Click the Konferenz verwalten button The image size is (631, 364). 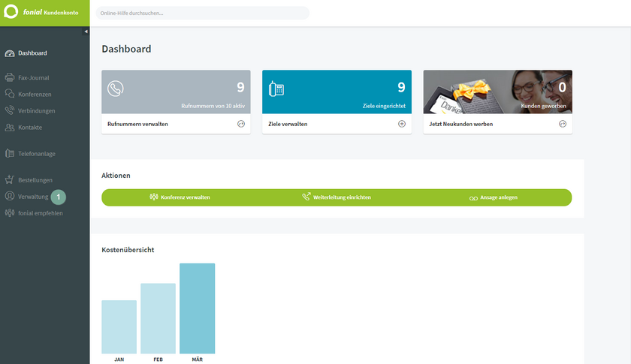[180, 197]
